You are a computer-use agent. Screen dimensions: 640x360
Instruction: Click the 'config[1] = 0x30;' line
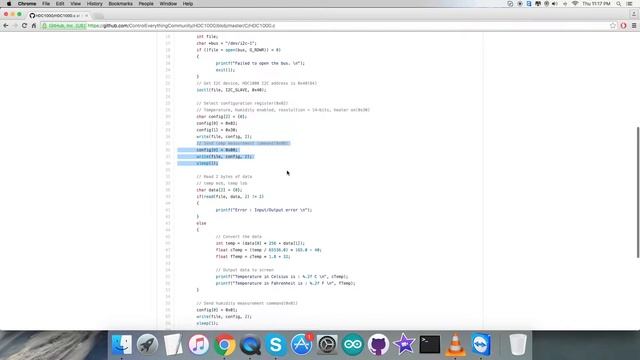pyautogui.click(x=217, y=130)
